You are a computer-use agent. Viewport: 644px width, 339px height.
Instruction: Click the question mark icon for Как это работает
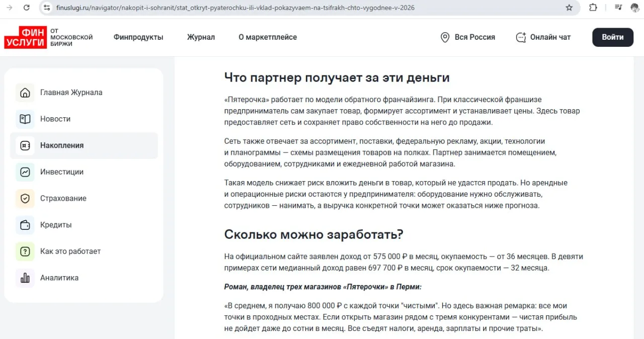pos(25,251)
